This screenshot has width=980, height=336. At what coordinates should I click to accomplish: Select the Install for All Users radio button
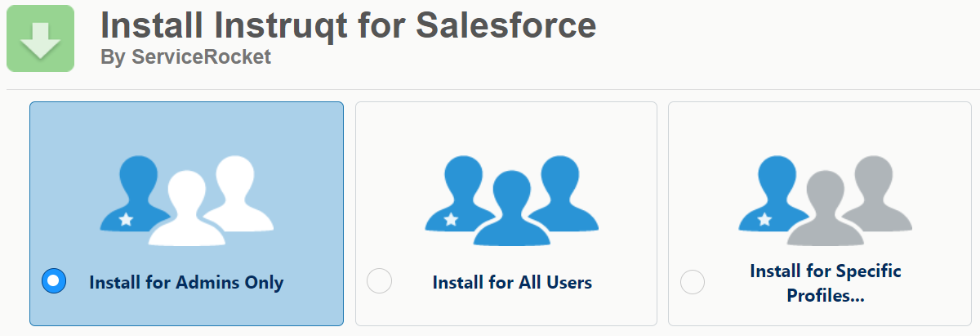380,280
